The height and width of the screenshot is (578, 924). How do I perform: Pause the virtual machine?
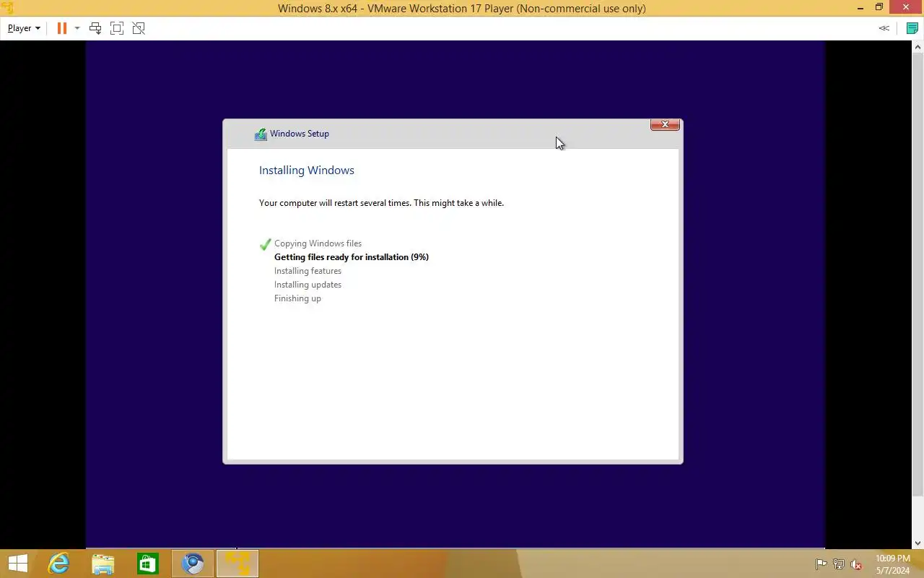pos(62,28)
